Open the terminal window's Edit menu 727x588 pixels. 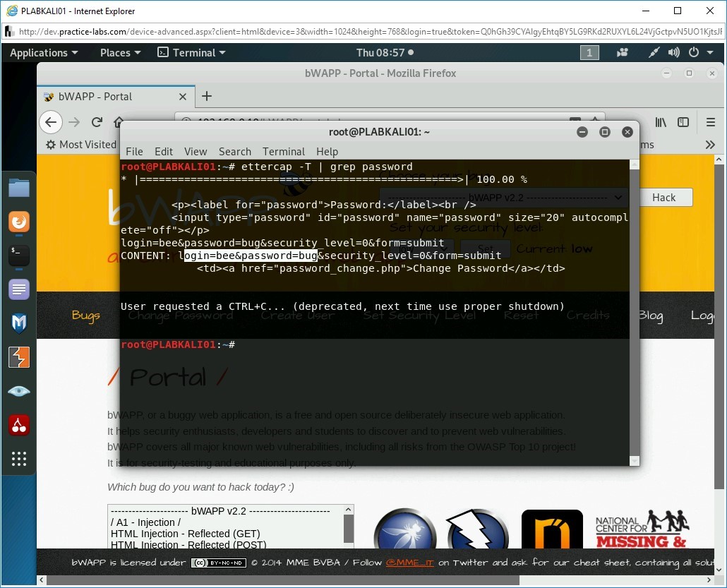pyautogui.click(x=164, y=151)
